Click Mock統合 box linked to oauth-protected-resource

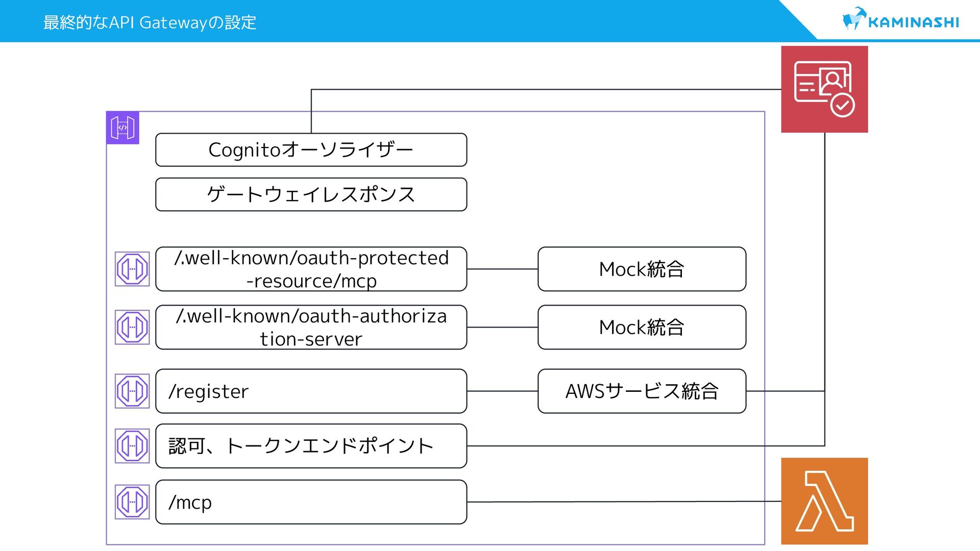(x=642, y=269)
